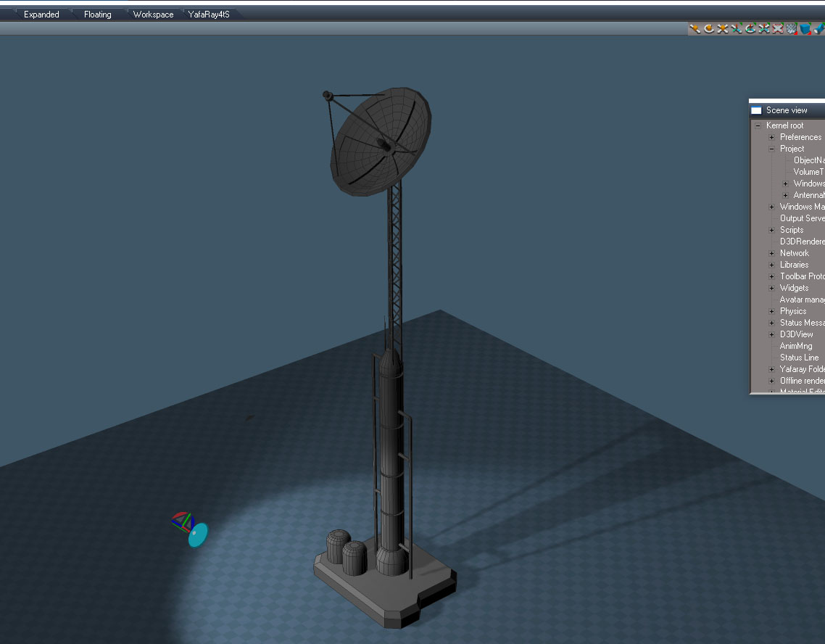The height and width of the screenshot is (644, 825).
Task: Select the Antenna... label under Project
Action: [809, 194]
